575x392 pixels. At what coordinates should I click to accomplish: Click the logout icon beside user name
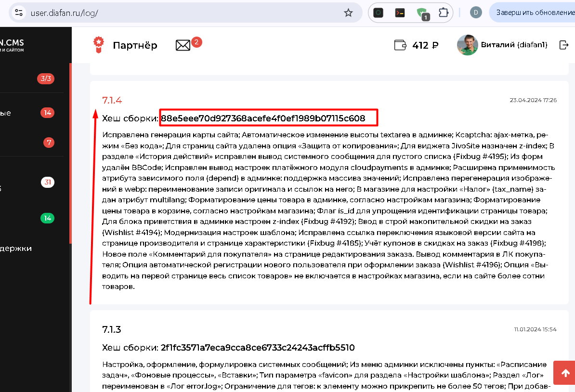point(563,45)
